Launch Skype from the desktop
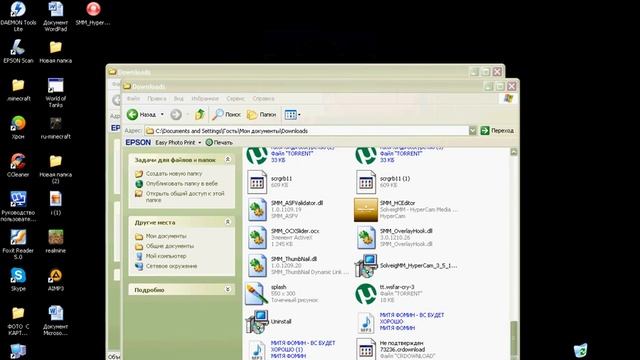This screenshot has width=640, height=360. click(18, 279)
